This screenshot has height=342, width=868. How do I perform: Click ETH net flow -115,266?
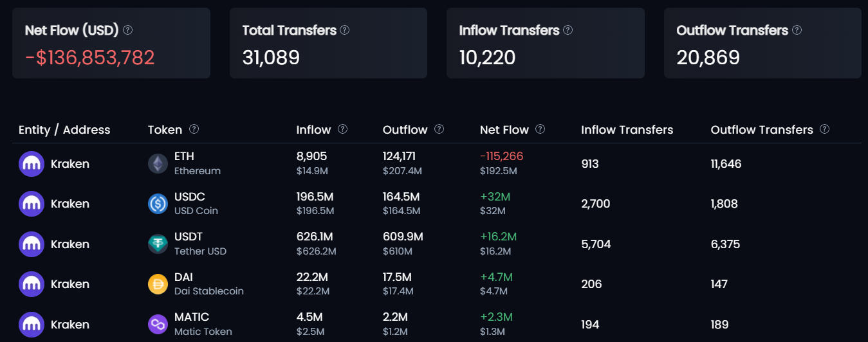502,156
